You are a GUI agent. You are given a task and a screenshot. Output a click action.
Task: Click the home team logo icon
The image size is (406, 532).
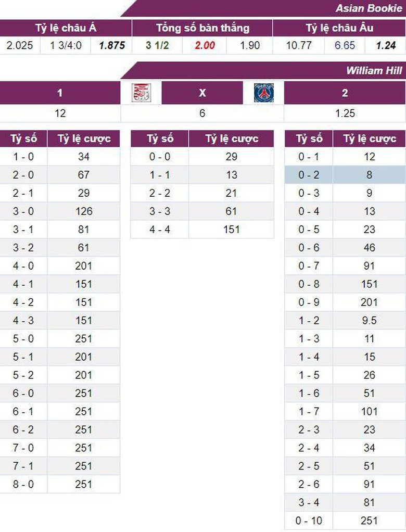(141, 93)
